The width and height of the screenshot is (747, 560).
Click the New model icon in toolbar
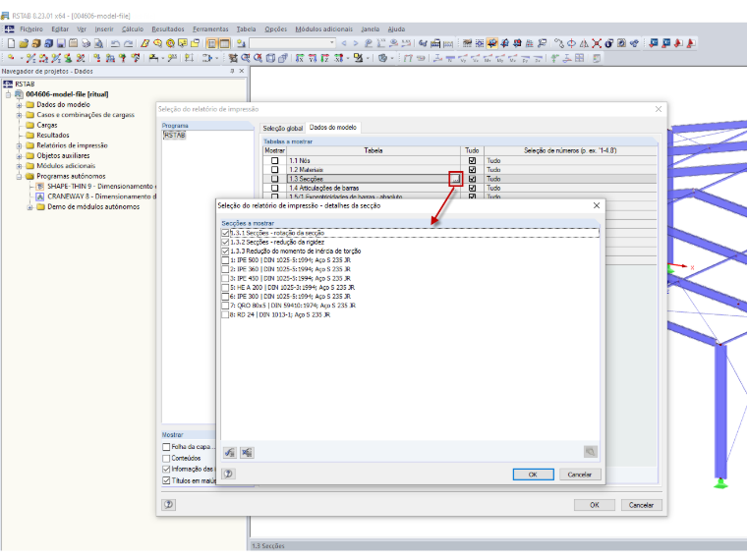click(x=11, y=43)
